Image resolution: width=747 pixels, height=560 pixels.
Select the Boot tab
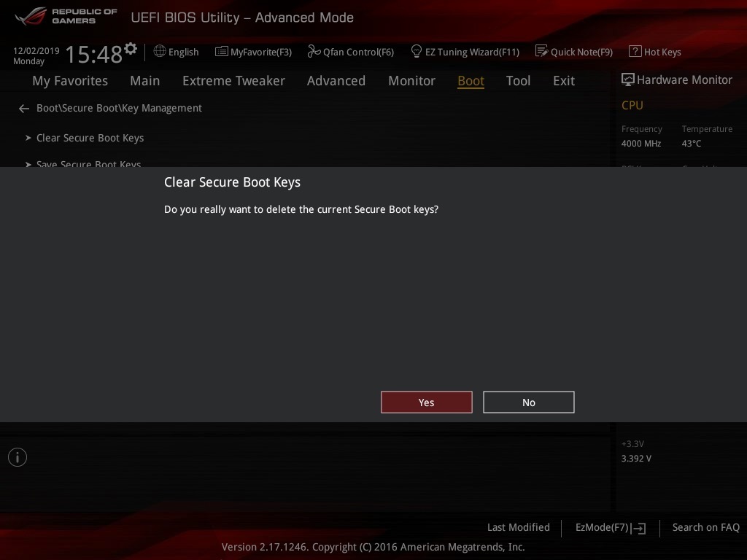471,81
